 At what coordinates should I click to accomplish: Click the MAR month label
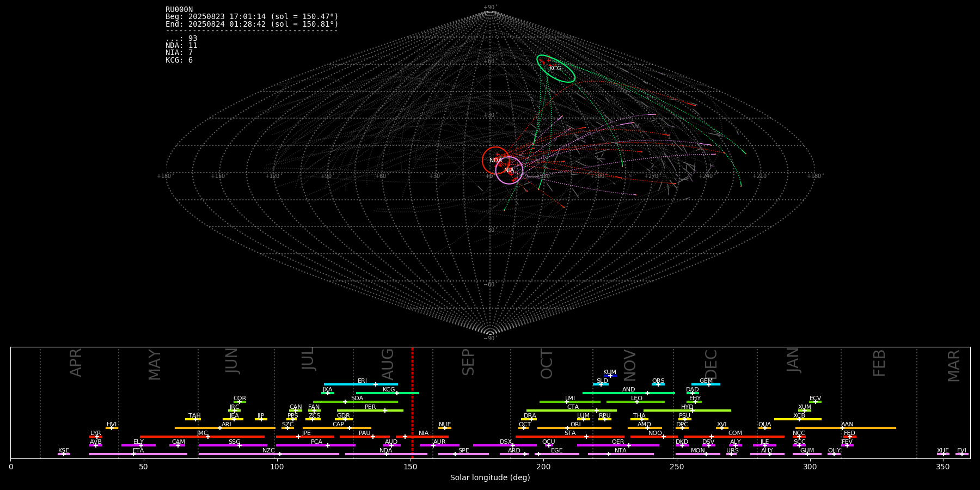coord(954,365)
